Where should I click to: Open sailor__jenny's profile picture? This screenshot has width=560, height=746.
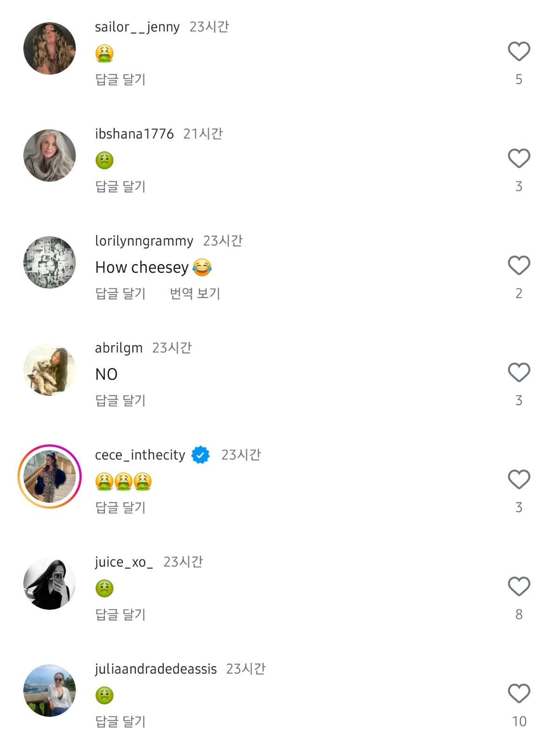click(49, 48)
